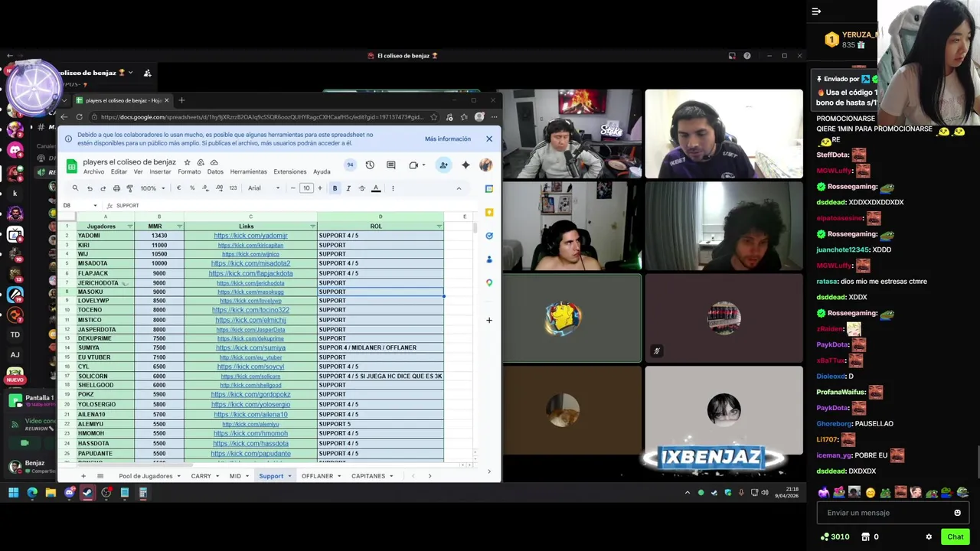Open the Archivo menu
This screenshot has width=980, height=551.
click(x=93, y=172)
